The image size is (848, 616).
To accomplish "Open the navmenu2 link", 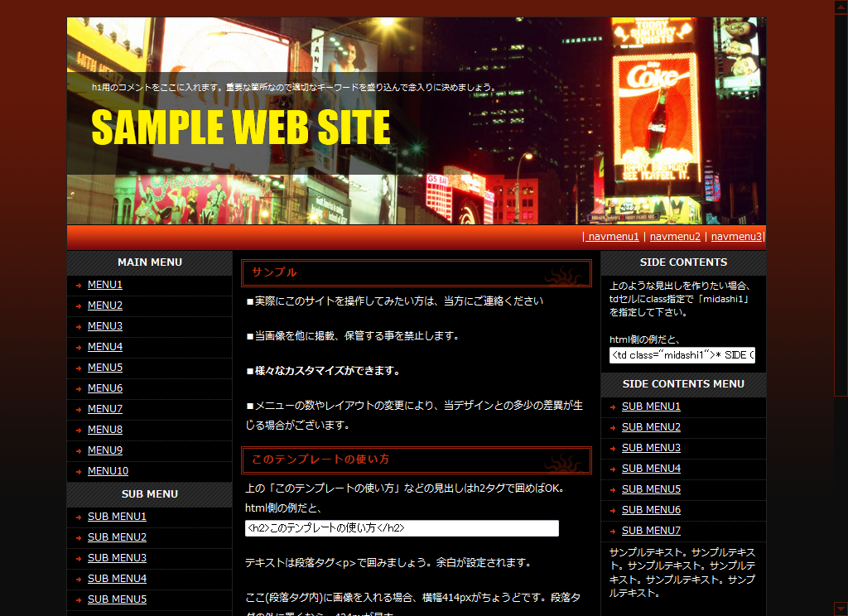I will [675, 237].
